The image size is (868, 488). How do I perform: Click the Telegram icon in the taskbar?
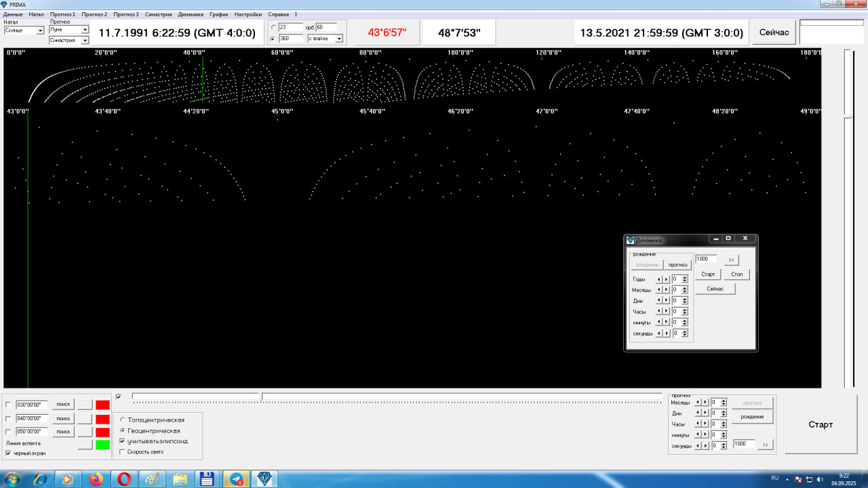pos(237,479)
